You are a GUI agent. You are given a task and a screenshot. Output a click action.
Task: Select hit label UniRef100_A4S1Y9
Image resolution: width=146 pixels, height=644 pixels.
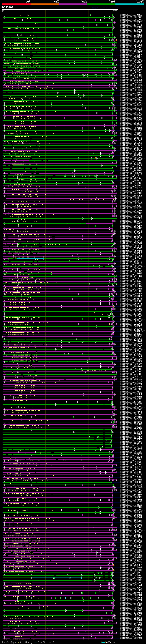(131, 95)
